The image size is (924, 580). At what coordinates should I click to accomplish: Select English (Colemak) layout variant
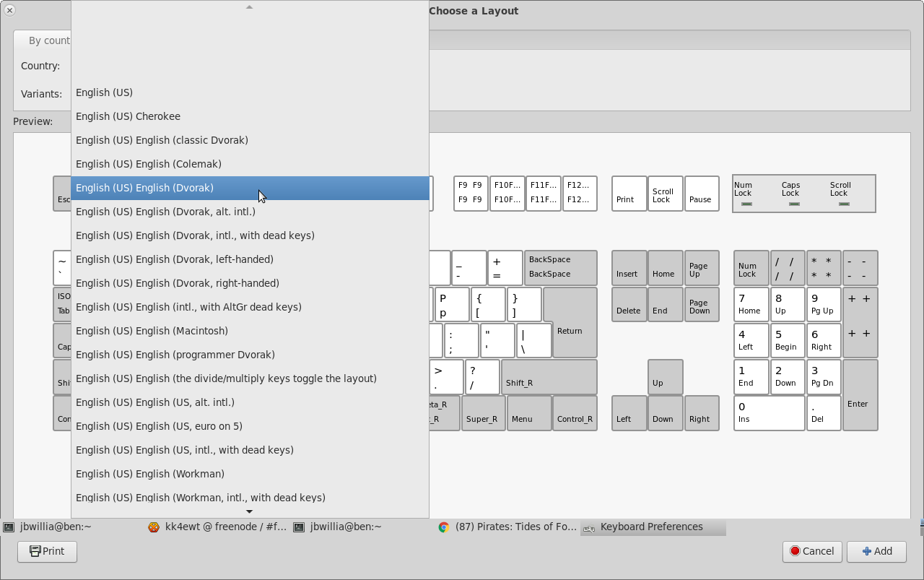pos(250,164)
